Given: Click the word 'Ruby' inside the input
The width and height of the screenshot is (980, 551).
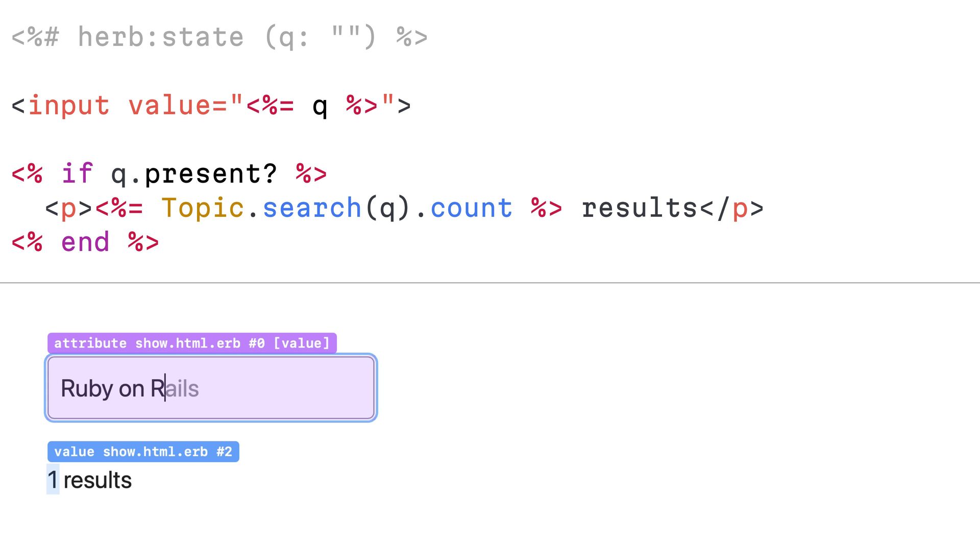Looking at the screenshot, I should coord(87,388).
